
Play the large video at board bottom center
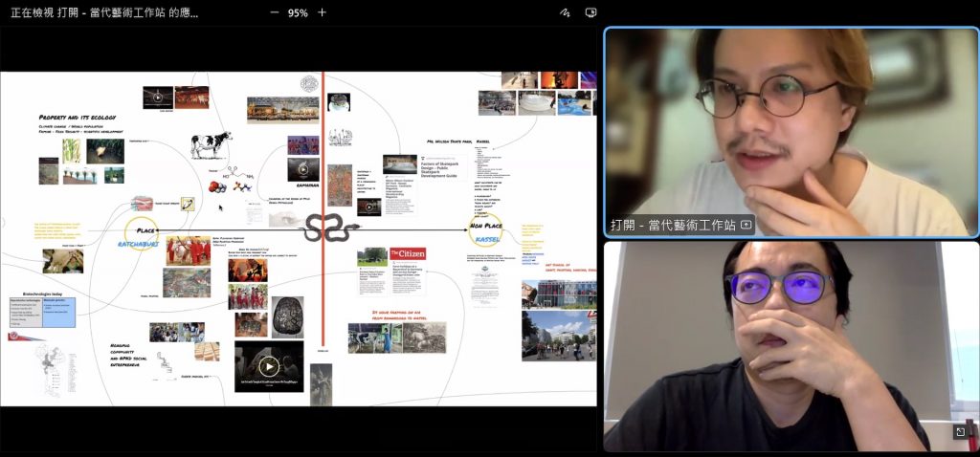click(x=269, y=366)
